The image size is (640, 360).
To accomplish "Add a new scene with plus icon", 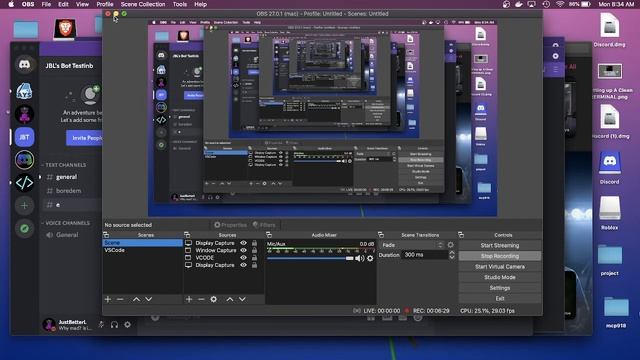I will click(108, 299).
